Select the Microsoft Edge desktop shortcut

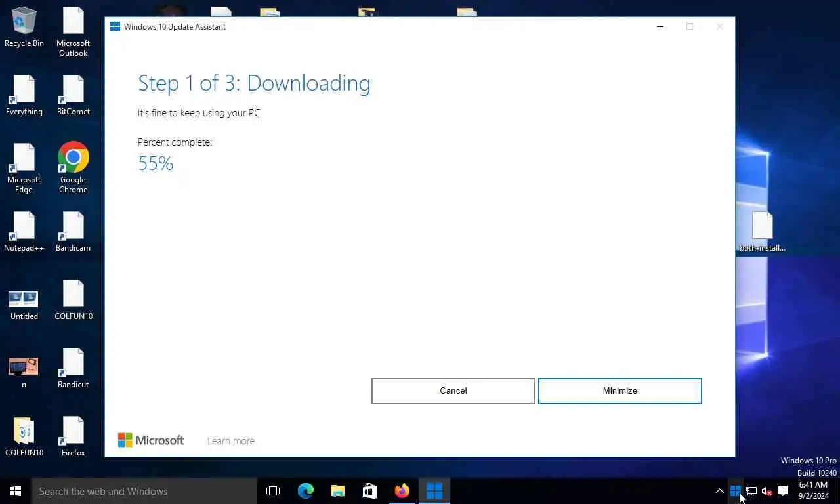[24, 169]
